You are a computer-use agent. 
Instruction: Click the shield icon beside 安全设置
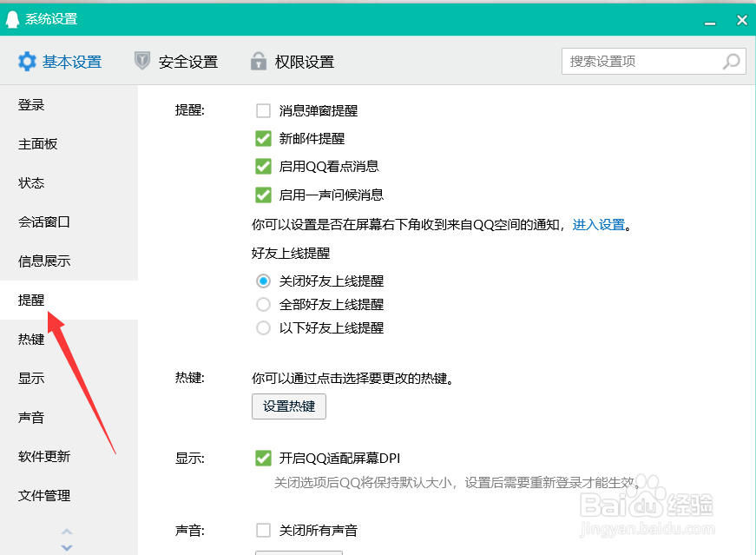tap(141, 61)
